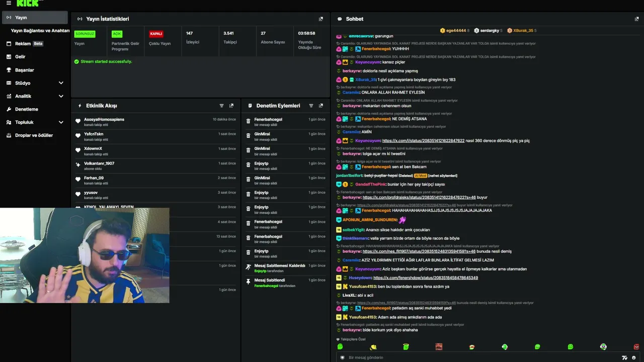Click the message field 'Bir mesaj gönderin'
The image size is (644, 362).
(483, 357)
